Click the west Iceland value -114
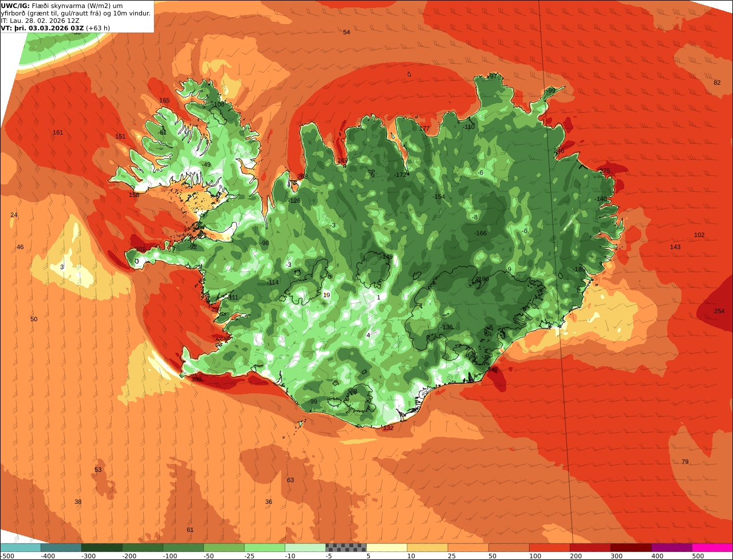Screen dimensions: 733x560 pyautogui.click(x=273, y=282)
